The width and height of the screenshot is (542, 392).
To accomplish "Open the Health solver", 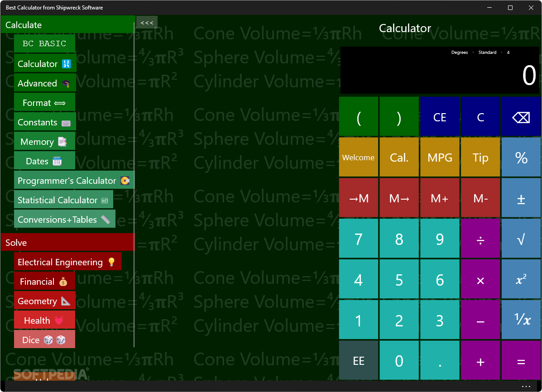I will 44,320.
